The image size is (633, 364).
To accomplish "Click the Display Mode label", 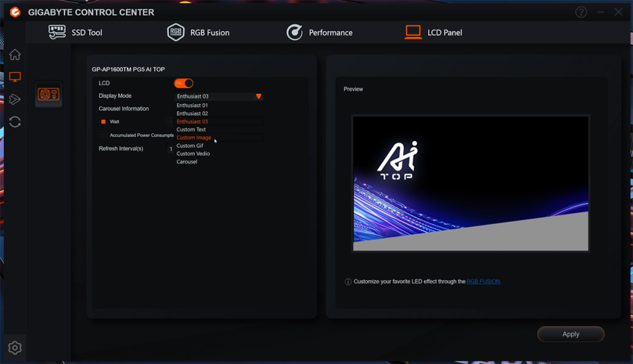I will [115, 96].
